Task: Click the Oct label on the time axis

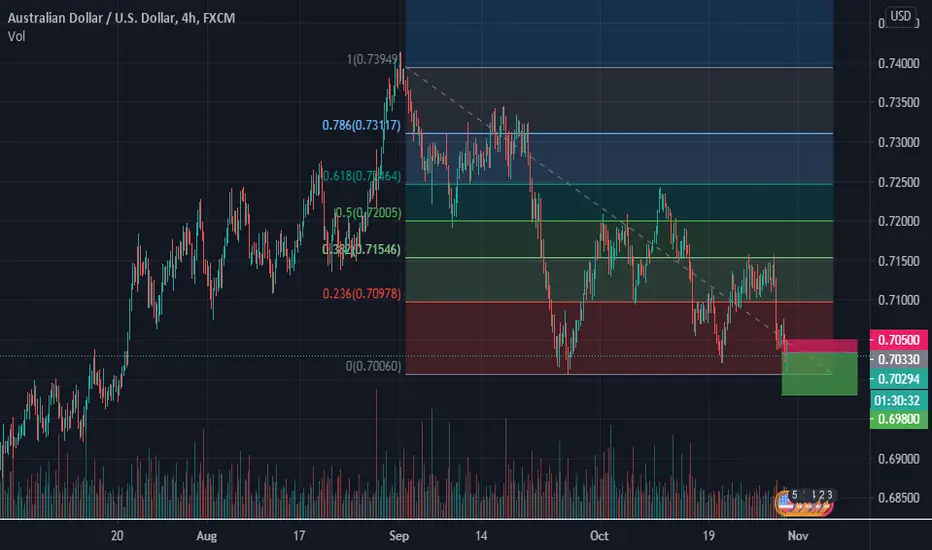Action: pos(599,536)
